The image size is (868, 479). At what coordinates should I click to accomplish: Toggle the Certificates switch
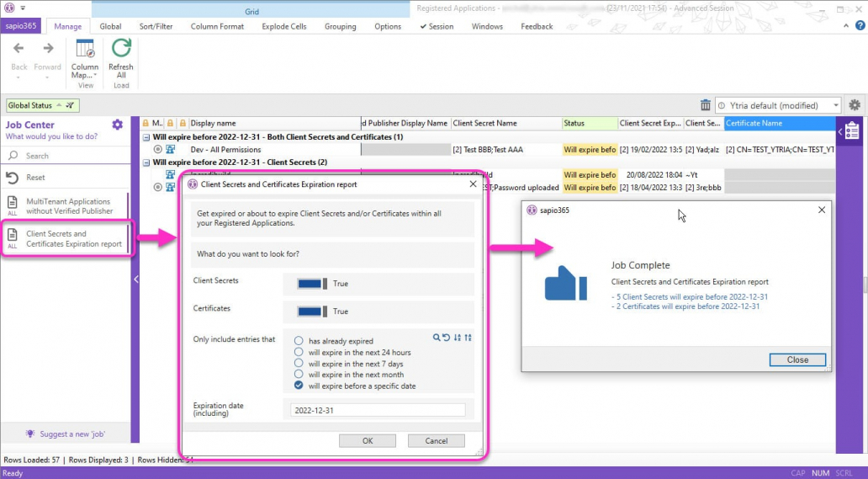(312, 311)
